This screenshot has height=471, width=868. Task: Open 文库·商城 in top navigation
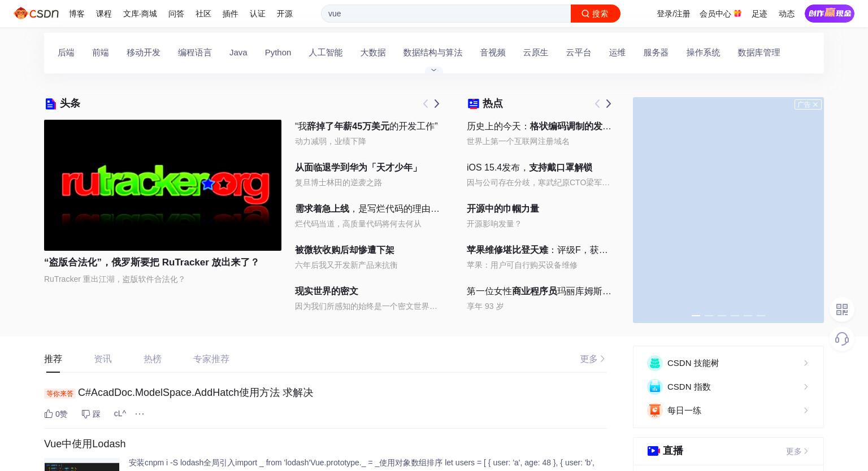coord(140,14)
